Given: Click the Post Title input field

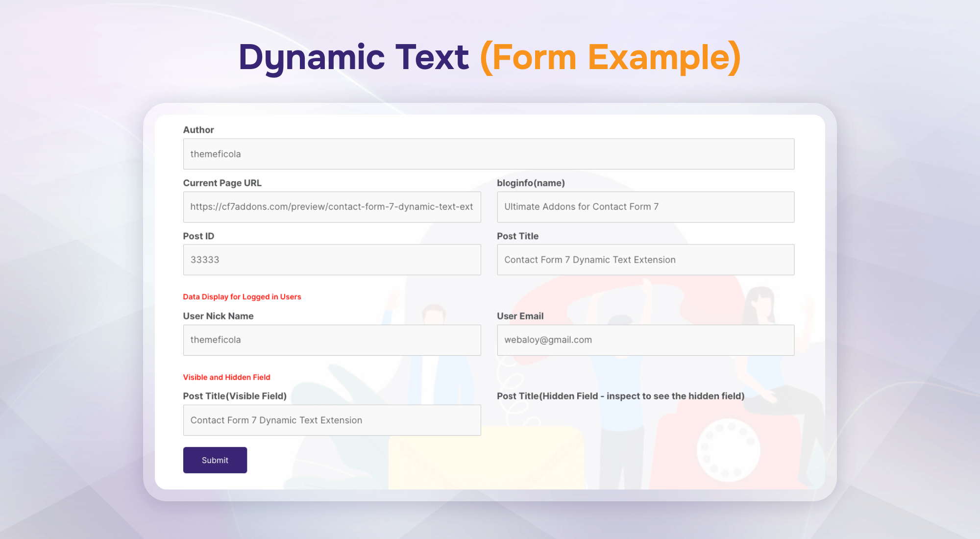Looking at the screenshot, I should tap(645, 260).
